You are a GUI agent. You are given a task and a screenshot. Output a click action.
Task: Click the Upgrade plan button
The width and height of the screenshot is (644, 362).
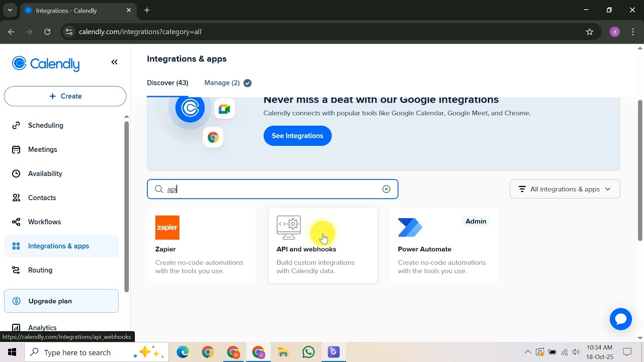pyautogui.click(x=61, y=301)
